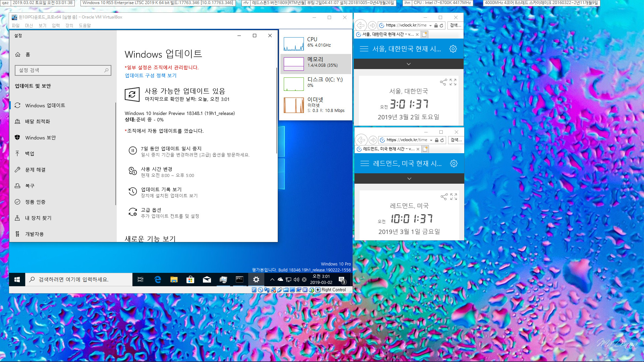Open 내 장치 찾기 page
The image size is (644, 362).
(x=38, y=218)
